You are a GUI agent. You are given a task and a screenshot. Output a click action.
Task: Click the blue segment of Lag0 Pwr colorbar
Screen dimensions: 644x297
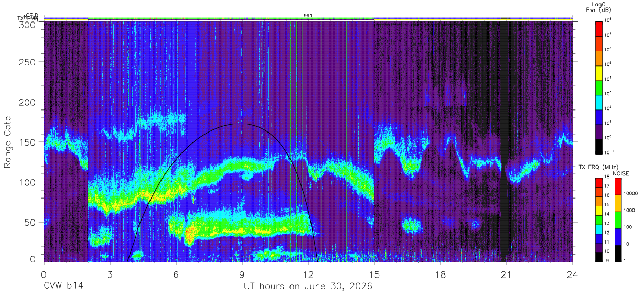tap(599, 116)
